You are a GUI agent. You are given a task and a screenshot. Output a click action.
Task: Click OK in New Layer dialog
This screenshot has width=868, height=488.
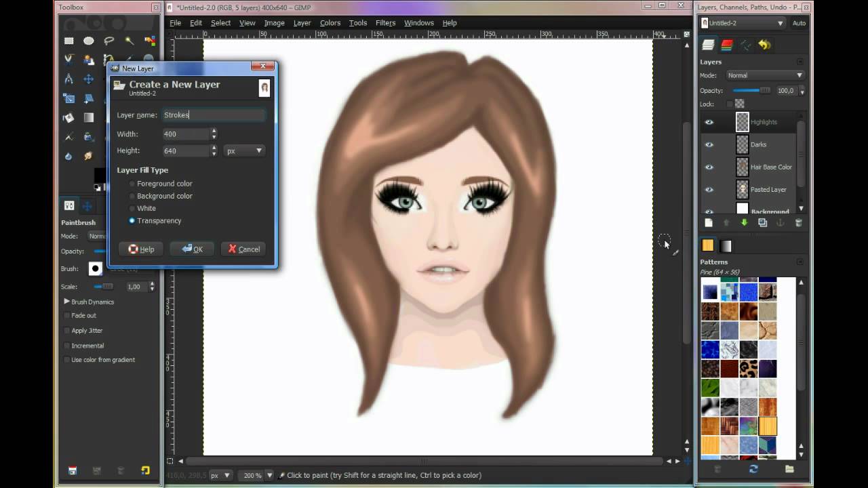tap(193, 249)
